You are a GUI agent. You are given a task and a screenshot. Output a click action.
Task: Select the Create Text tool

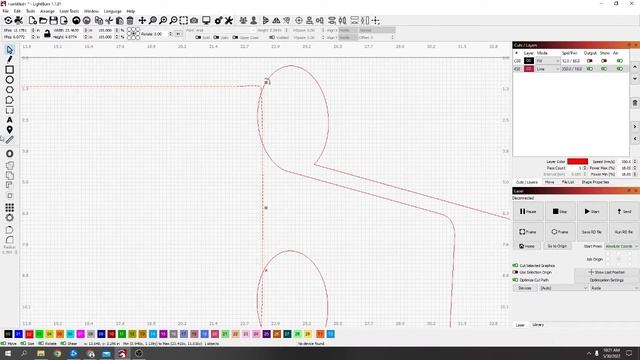[x=10, y=120]
